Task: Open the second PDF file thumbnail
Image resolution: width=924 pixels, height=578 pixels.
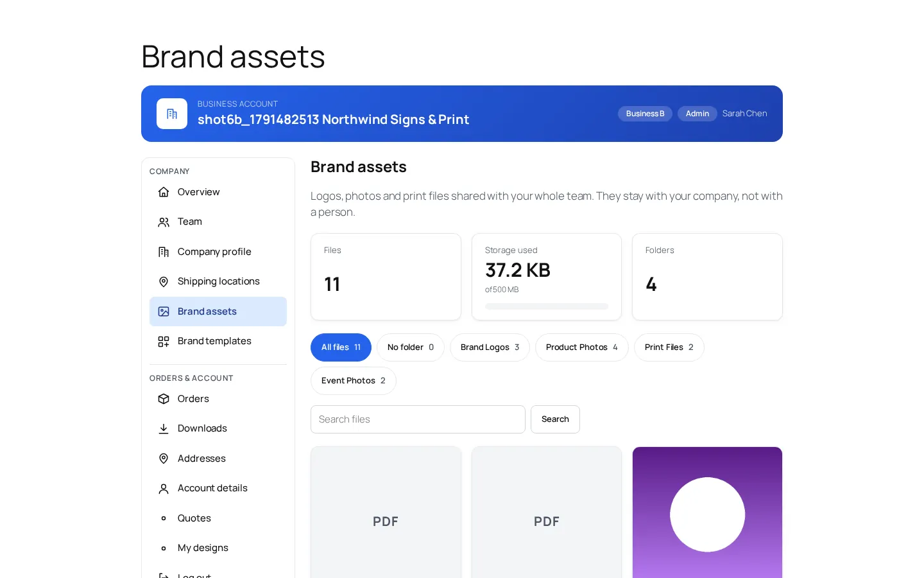Action: (547, 512)
